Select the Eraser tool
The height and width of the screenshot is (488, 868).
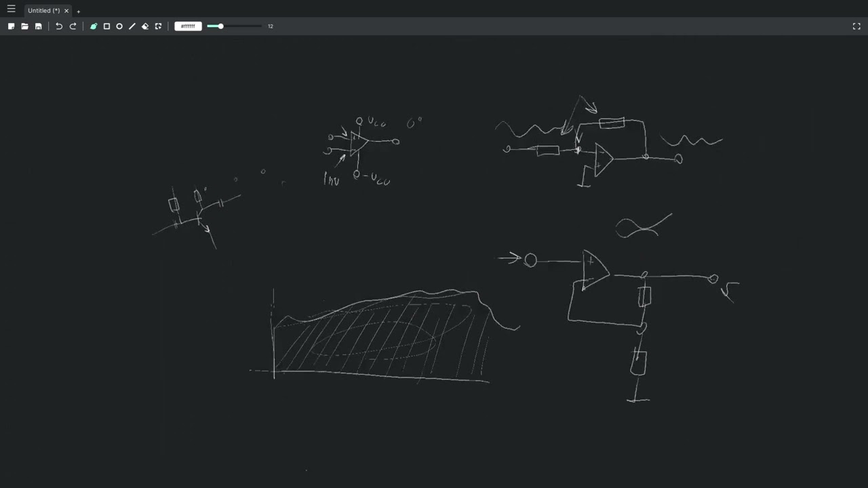(x=145, y=26)
